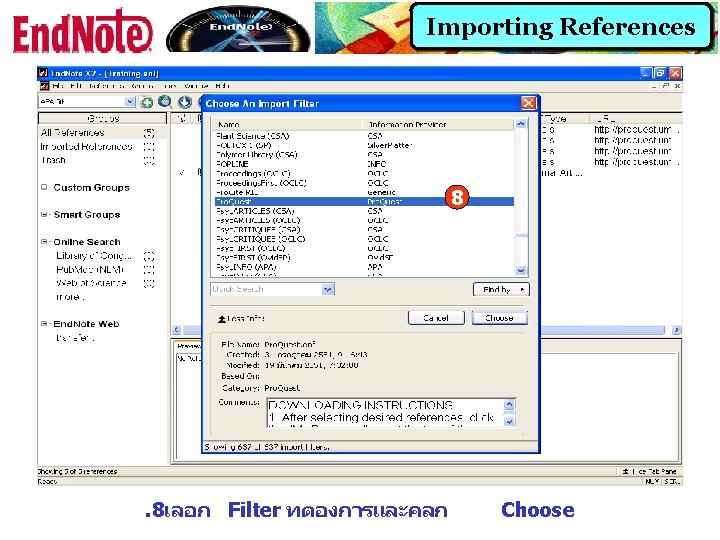Screen dimensions: 720x540
Task: Click inside the Comments text box
Action: click(385, 413)
